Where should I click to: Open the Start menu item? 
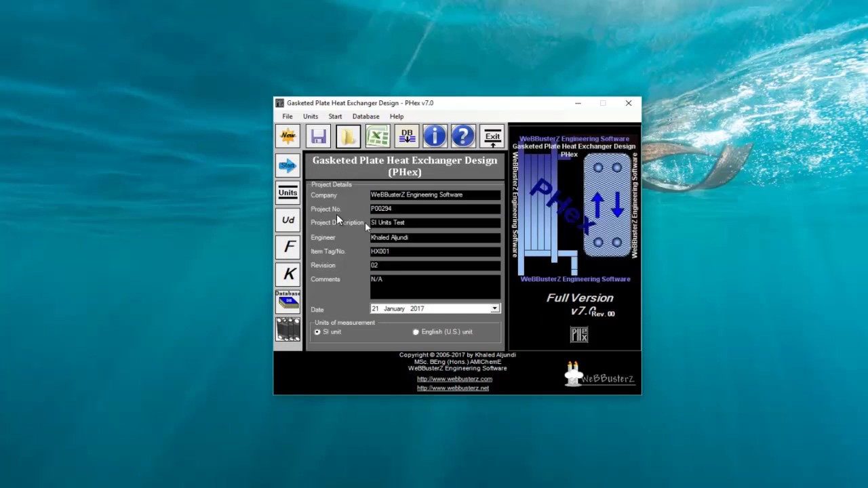coord(335,117)
